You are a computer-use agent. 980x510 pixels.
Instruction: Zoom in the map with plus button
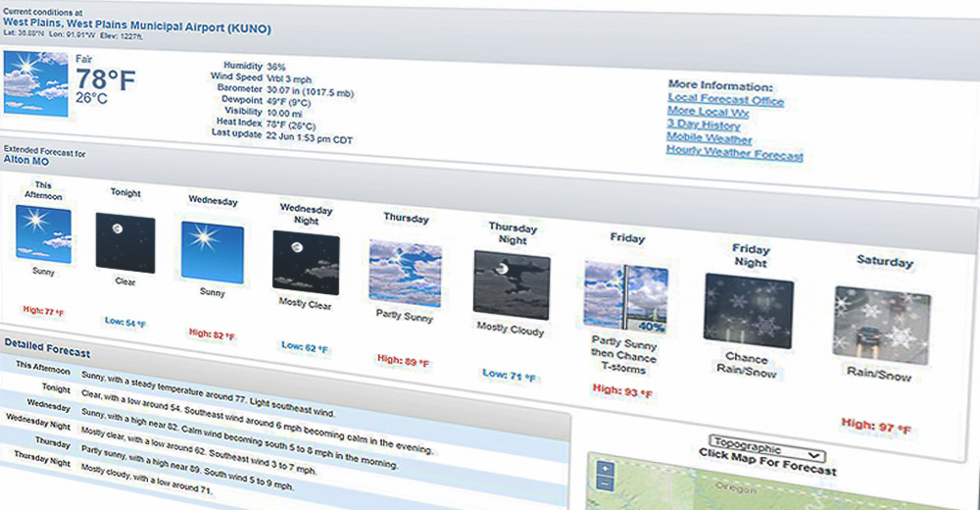coord(605,469)
